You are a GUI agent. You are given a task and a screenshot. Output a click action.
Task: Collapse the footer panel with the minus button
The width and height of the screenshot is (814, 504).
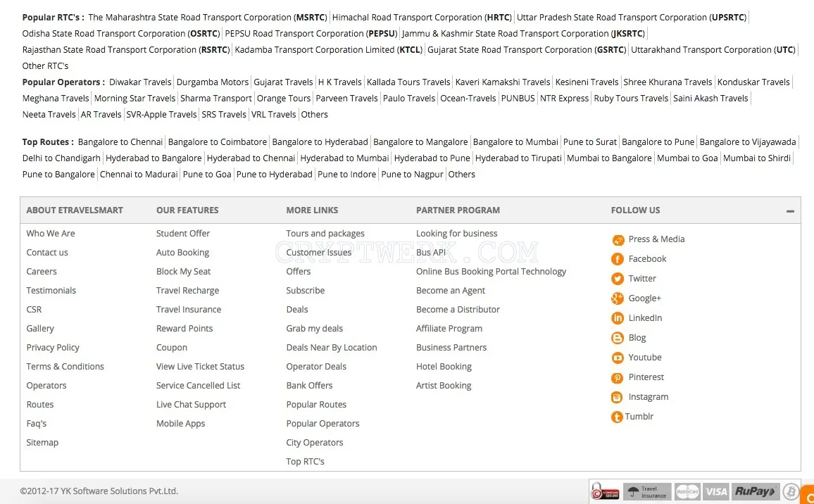point(790,211)
